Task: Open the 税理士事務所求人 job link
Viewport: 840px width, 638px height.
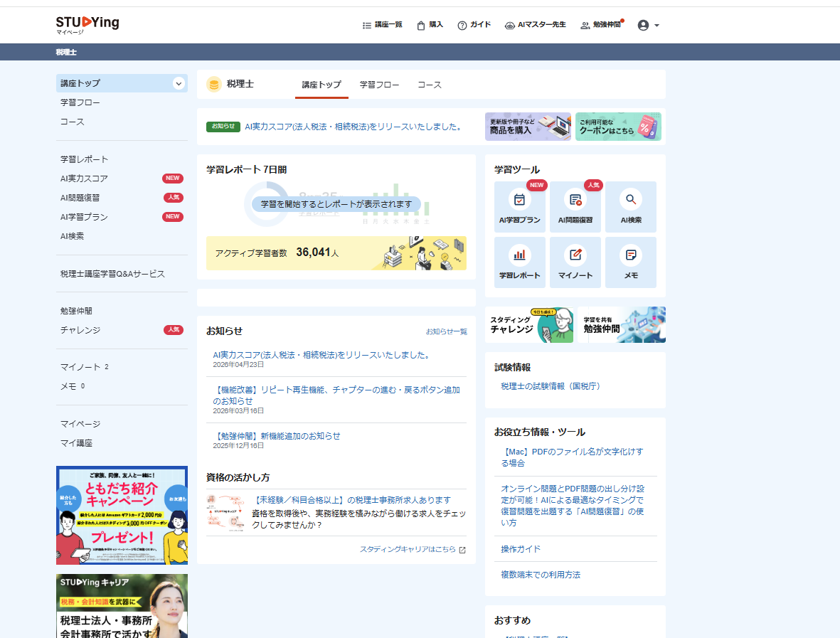Action: click(x=351, y=500)
